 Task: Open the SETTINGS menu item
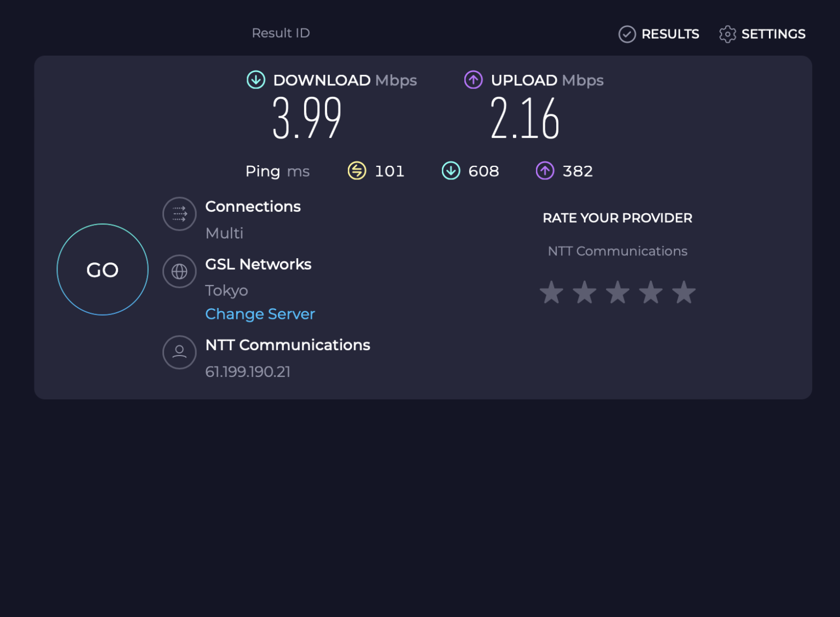point(773,34)
